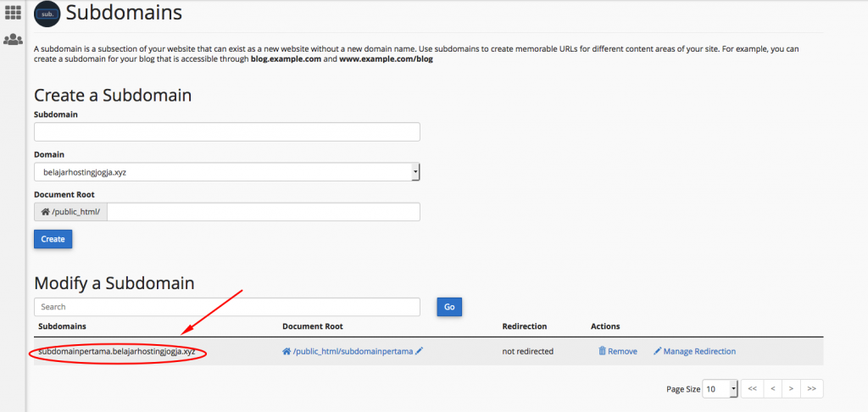The width and height of the screenshot is (868, 412).
Task: Open the apps grid icon in sidebar
Action: click(13, 12)
